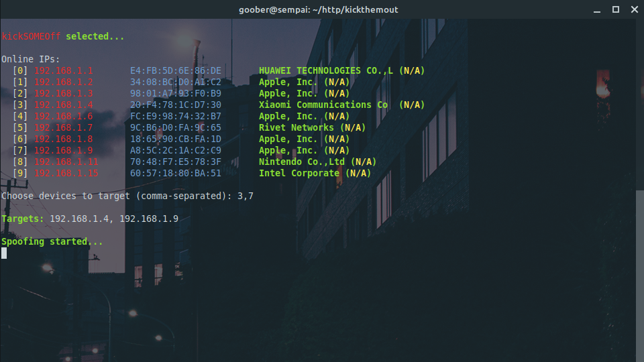Select IP address 192.168.1.1
644x362 pixels.
63,70
